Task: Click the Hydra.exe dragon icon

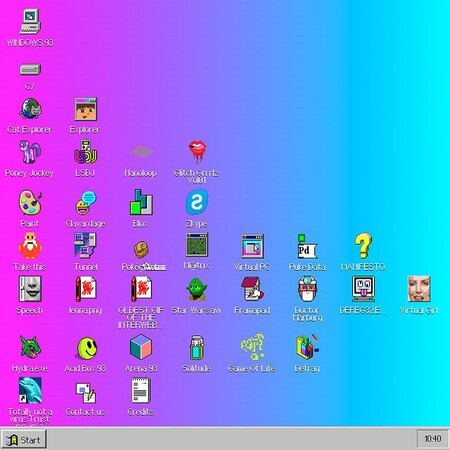Action: coord(30,348)
